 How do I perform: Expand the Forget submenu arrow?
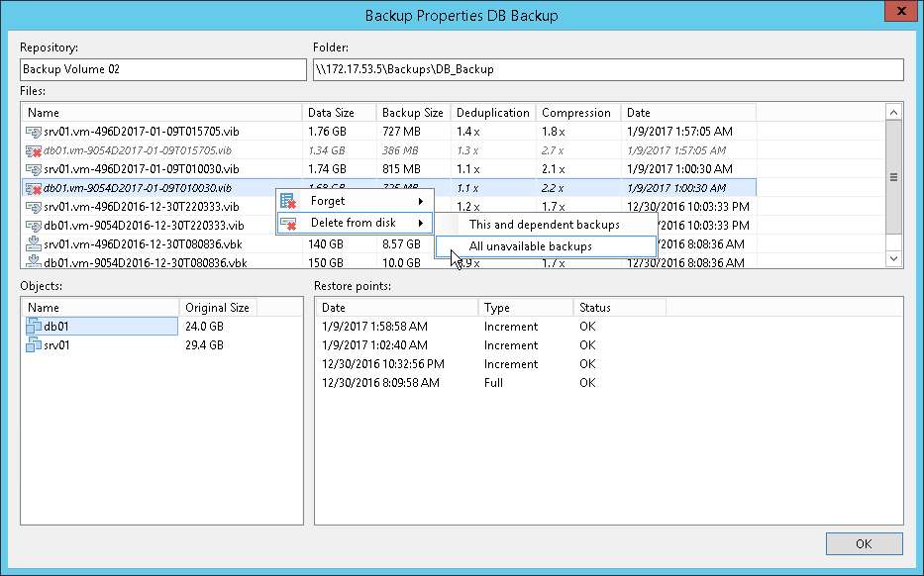click(x=421, y=202)
